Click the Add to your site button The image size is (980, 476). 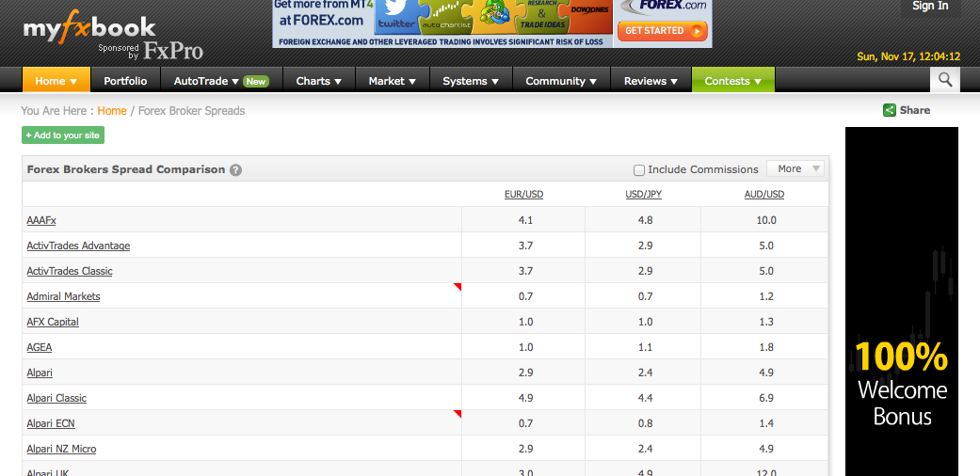coord(63,135)
